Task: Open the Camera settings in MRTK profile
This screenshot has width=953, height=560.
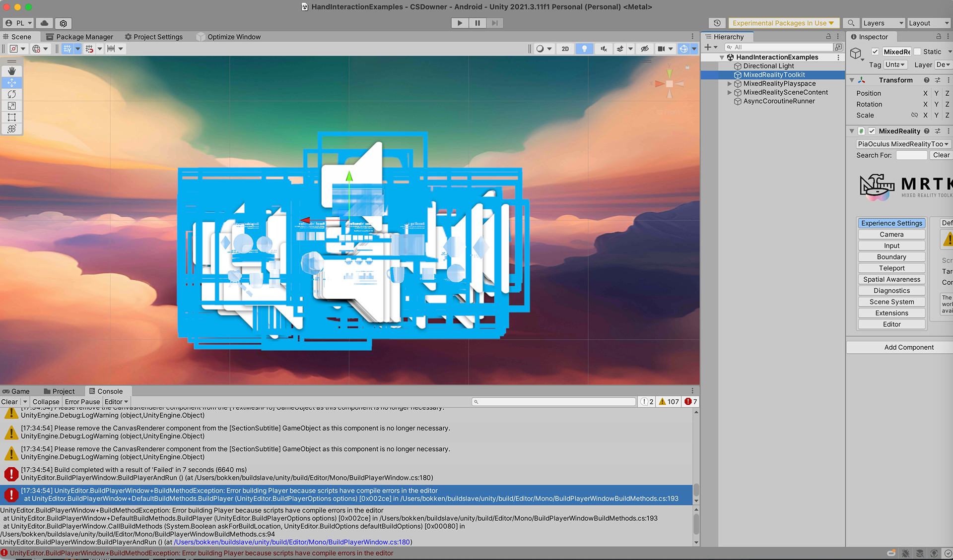Action: pyautogui.click(x=891, y=235)
